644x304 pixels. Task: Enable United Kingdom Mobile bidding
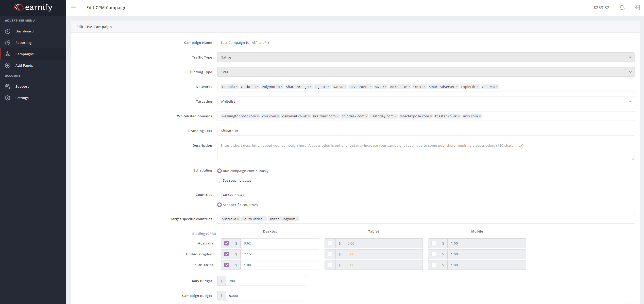pyautogui.click(x=434, y=254)
